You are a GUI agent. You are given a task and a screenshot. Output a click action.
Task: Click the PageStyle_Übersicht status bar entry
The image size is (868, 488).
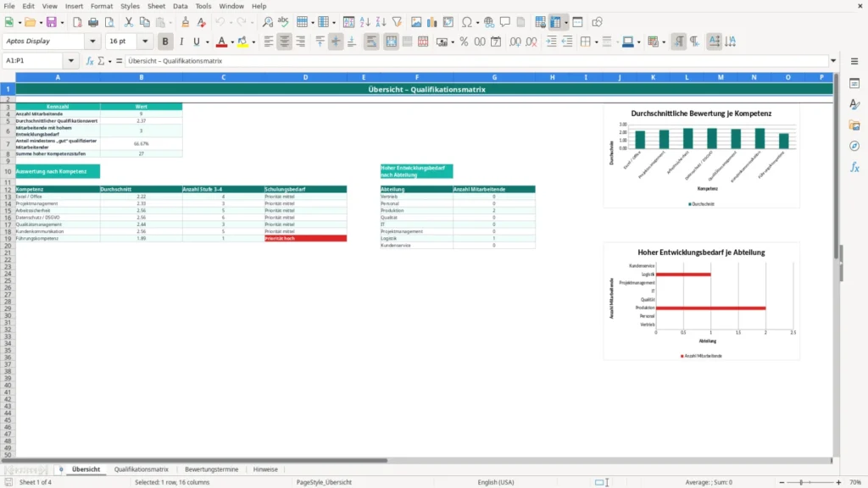(324, 482)
